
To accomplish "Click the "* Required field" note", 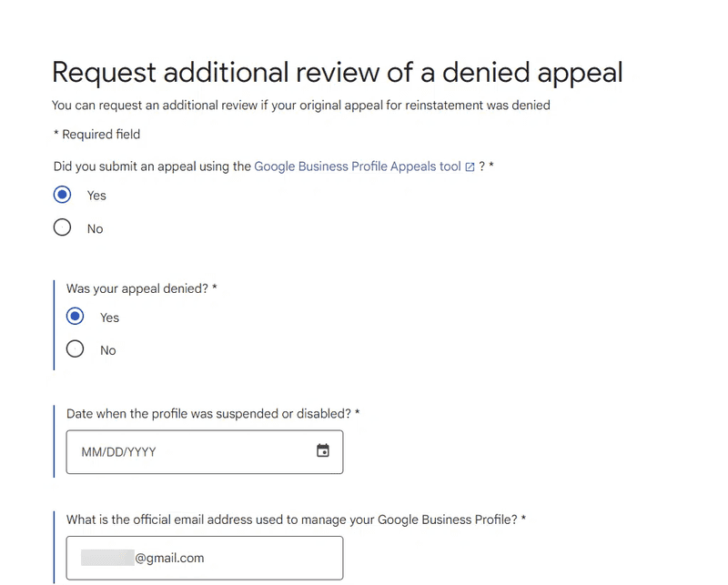I will pyautogui.click(x=96, y=135).
